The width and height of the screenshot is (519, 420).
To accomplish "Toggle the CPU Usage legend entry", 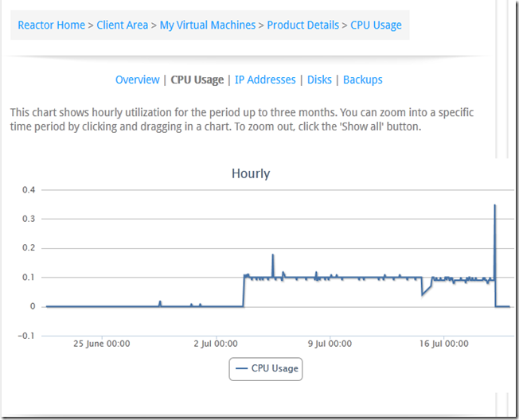I will (266, 369).
